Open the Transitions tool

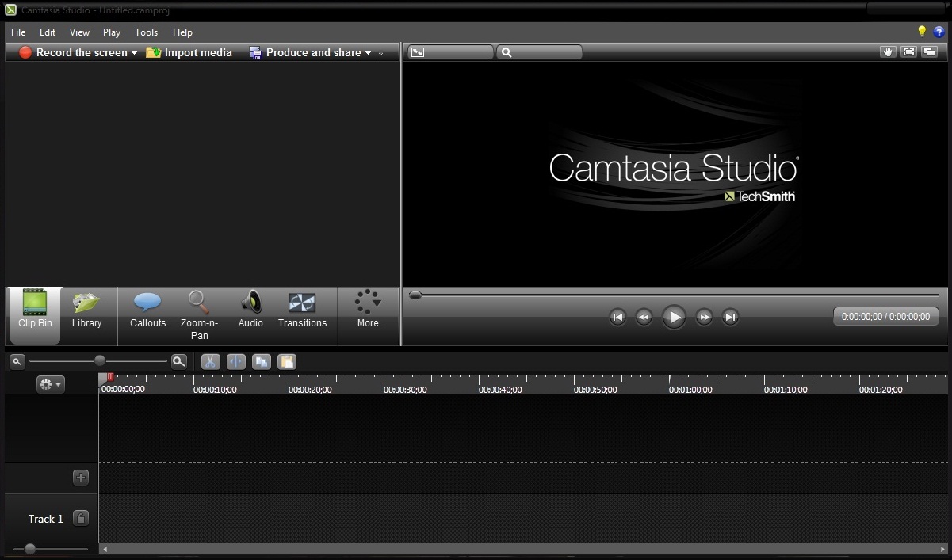coord(302,309)
